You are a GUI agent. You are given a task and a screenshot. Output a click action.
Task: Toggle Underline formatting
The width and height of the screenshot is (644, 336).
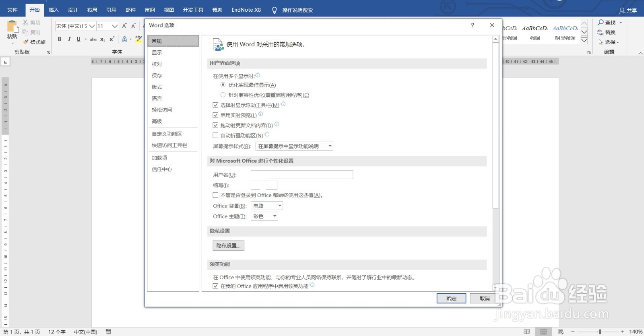click(78, 39)
